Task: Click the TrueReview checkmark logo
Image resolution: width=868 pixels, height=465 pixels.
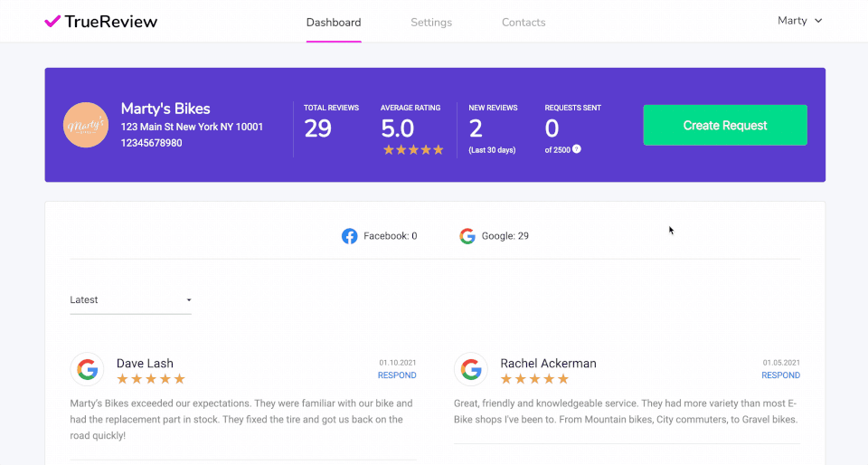Action: point(52,22)
